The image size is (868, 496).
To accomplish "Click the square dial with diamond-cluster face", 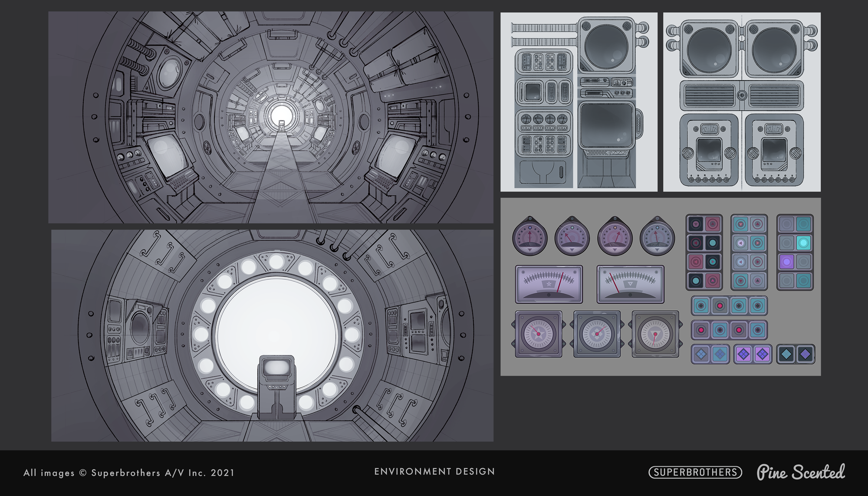I will (x=597, y=334).
